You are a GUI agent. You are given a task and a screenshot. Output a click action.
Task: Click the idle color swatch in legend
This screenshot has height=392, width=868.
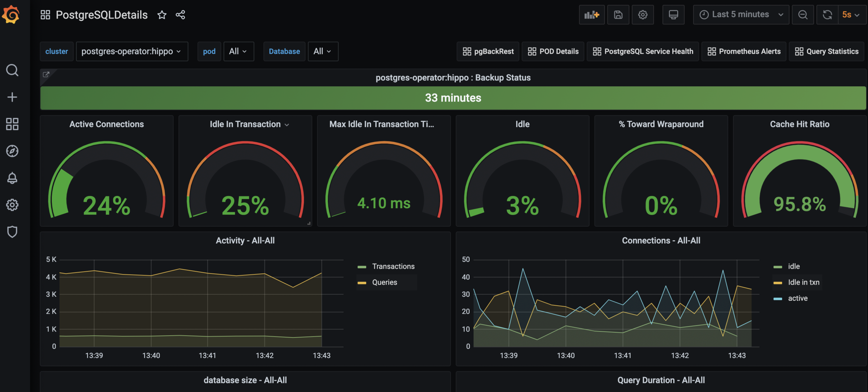[x=778, y=267]
